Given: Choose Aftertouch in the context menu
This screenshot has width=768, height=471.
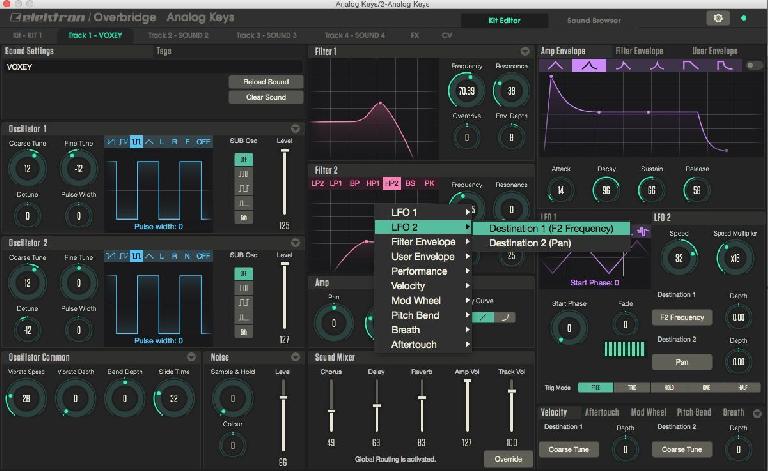Looking at the screenshot, I should [424, 345].
